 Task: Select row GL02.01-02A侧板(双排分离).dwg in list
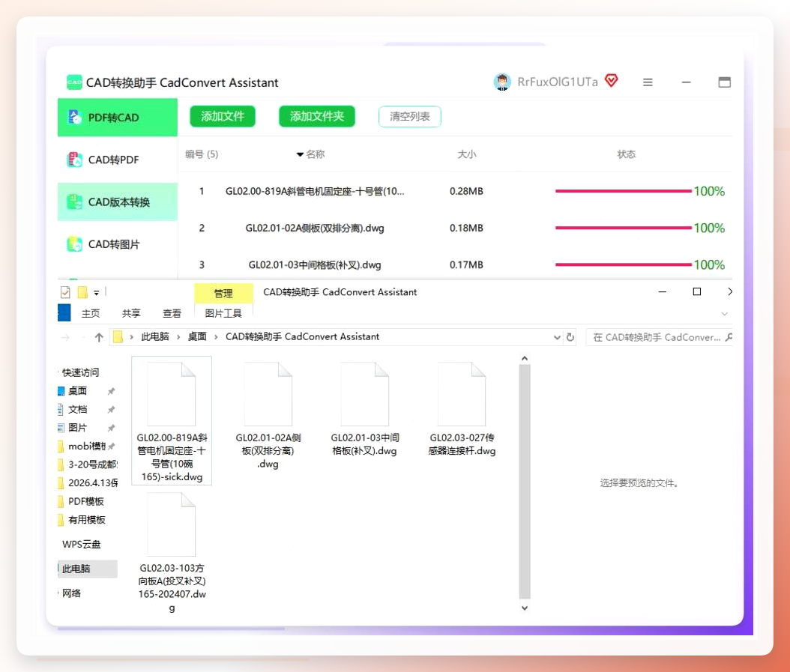tap(455, 228)
